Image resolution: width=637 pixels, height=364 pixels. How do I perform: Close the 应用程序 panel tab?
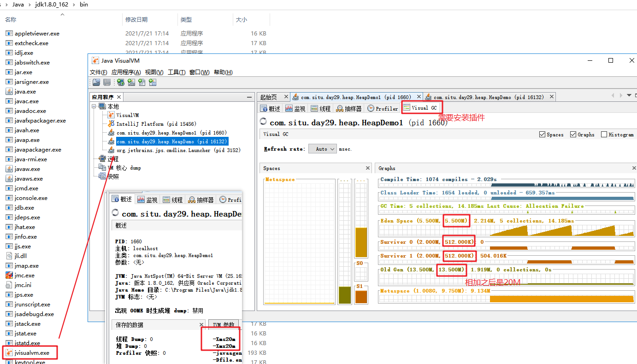(118, 97)
